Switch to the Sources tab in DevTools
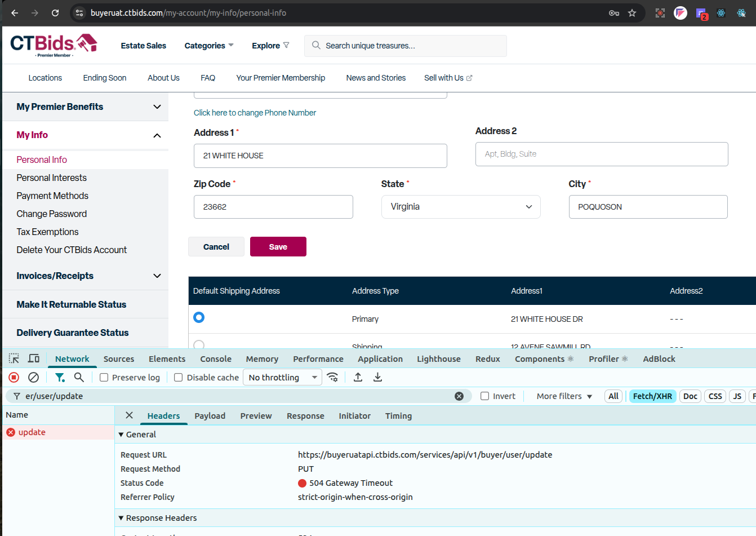This screenshot has height=536, width=756. coord(119,359)
